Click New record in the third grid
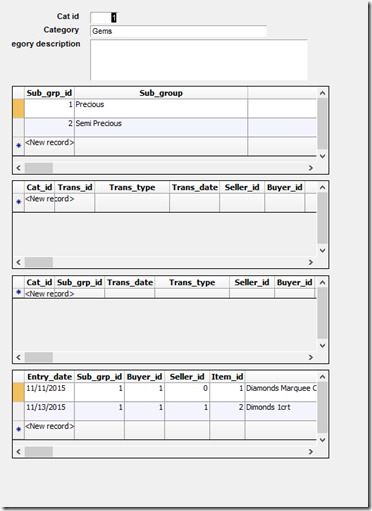This screenshot has width=372, height=511. click(x=50, y=294)
